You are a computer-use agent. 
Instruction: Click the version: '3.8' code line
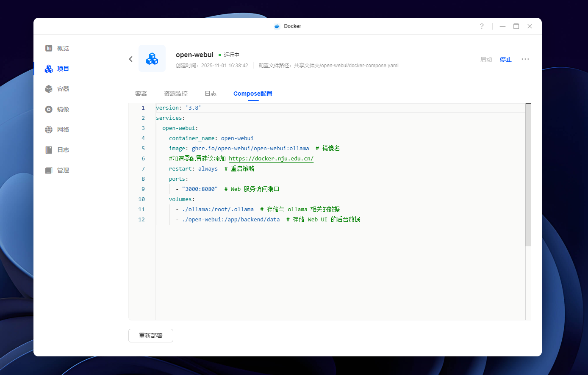(178, 108)
